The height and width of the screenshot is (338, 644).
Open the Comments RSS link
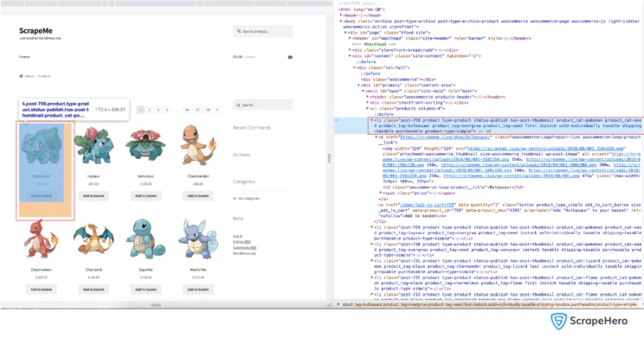click(245, 248)
